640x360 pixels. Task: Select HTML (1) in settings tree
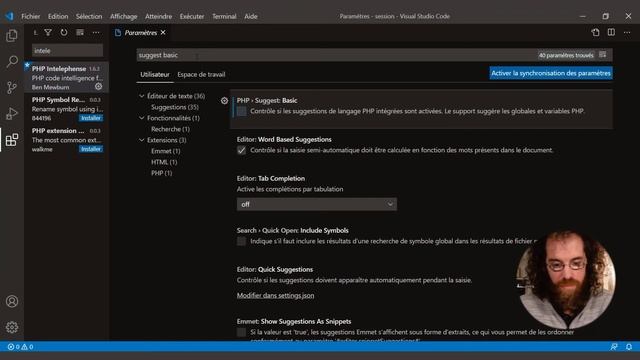(164, 162)
